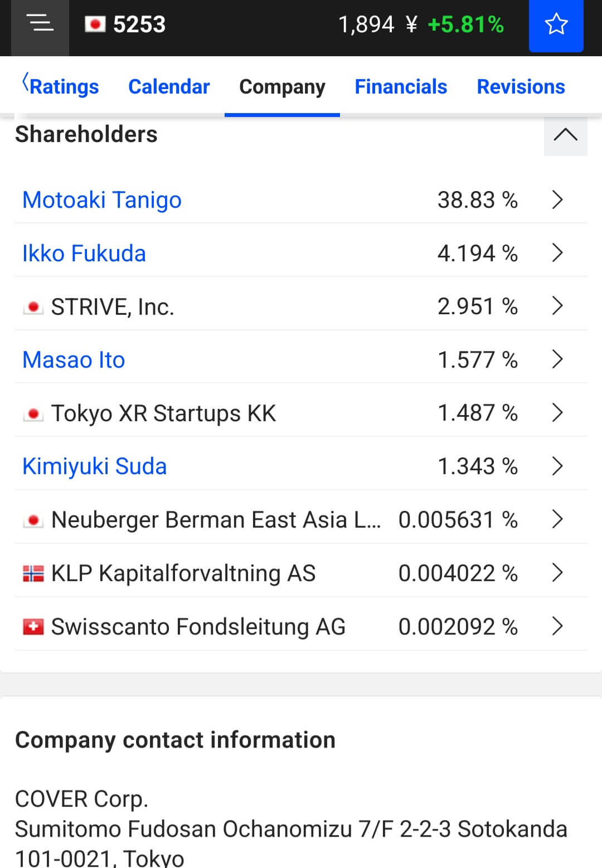602x868 pixels.
Task: Collapse the Shareholders section
Action: [565, 134]
